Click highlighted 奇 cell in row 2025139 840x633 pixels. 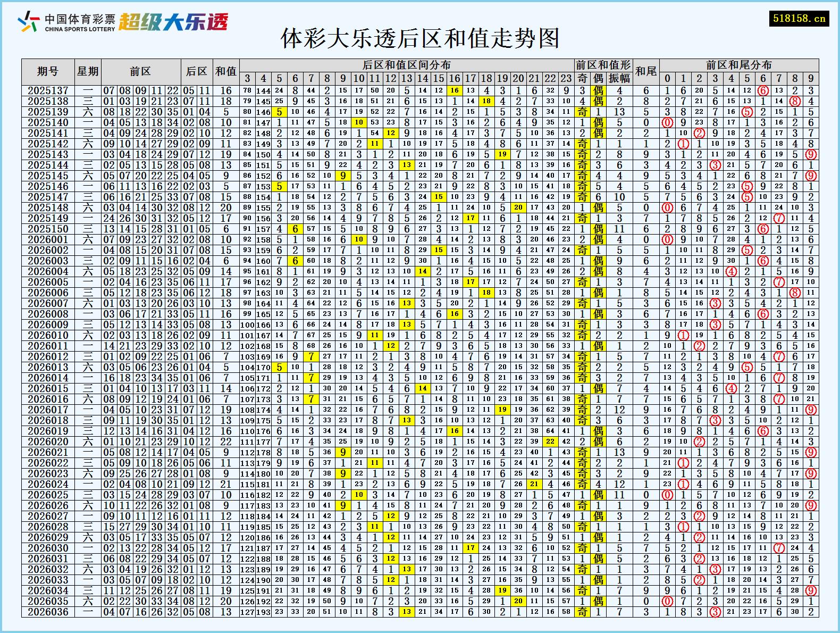tap(582, 112)
